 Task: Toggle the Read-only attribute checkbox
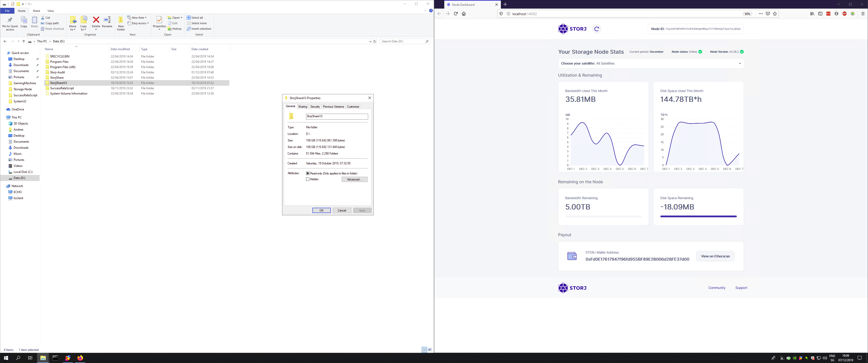click(x=308, y=173)
